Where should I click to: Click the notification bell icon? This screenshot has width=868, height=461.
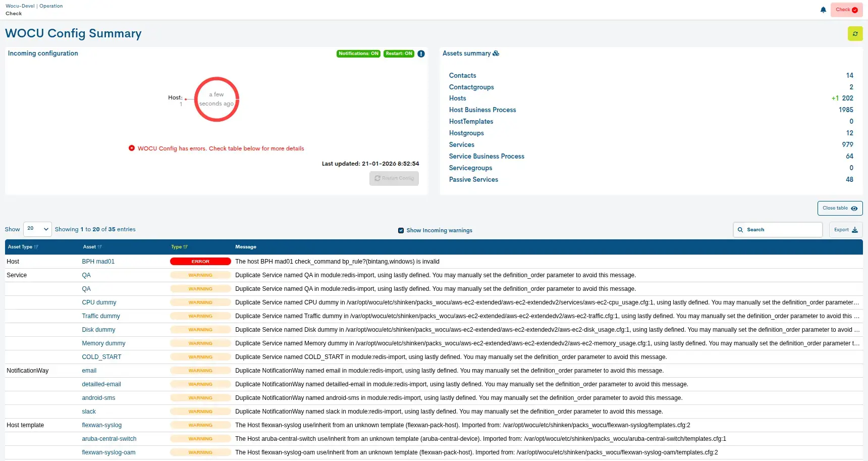(823, 10)
